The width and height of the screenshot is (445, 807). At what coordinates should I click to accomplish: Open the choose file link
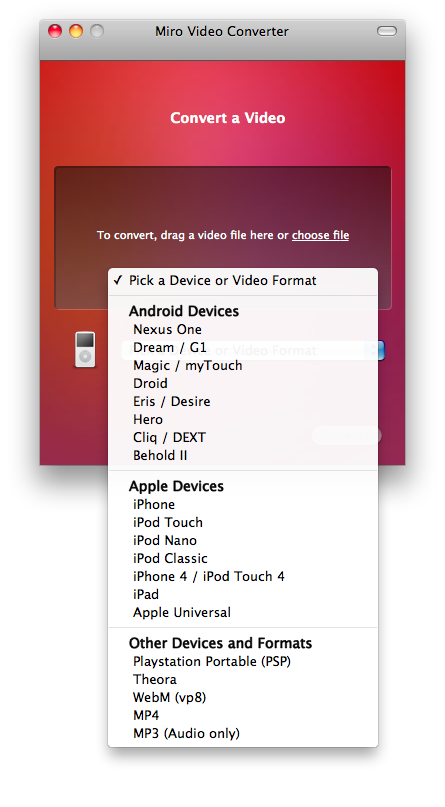click(321, 235)
